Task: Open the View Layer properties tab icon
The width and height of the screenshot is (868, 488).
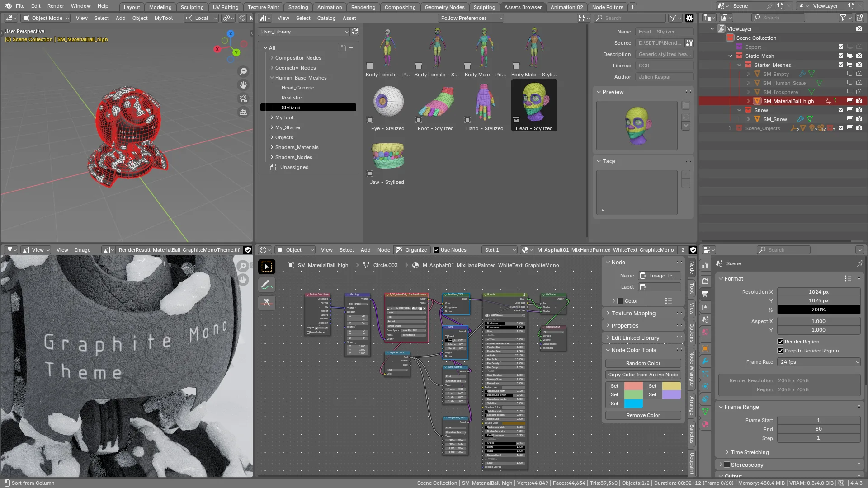Action: pyautogui.click(x=705, y=306)
